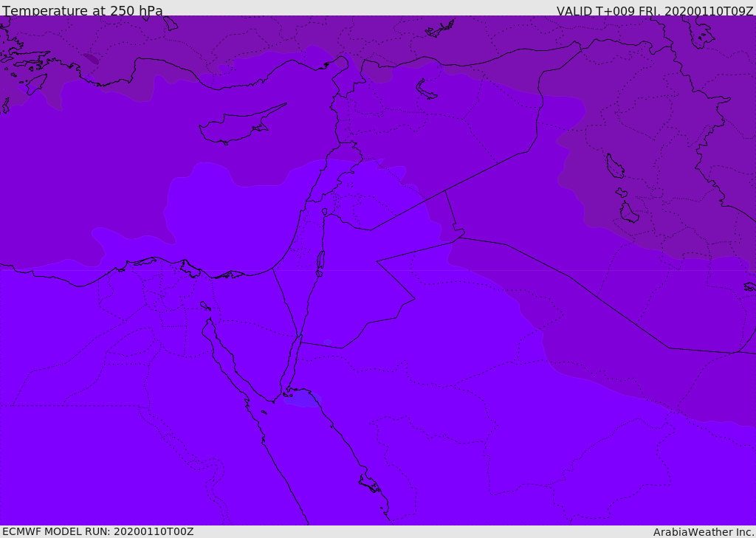The height and width of the screenshot is (538, 756).
Task: Click the island of Cyprus on the map
Action: tap(237, 127)
